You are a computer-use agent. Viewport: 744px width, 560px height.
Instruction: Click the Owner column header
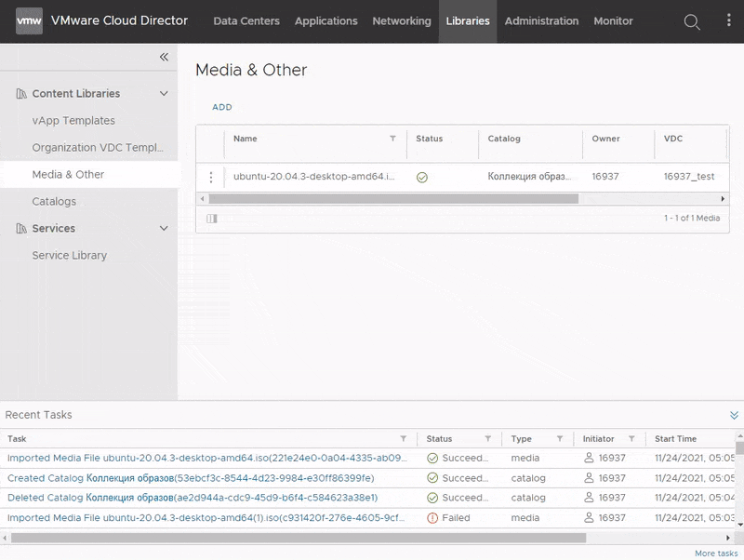coord(605,139)
